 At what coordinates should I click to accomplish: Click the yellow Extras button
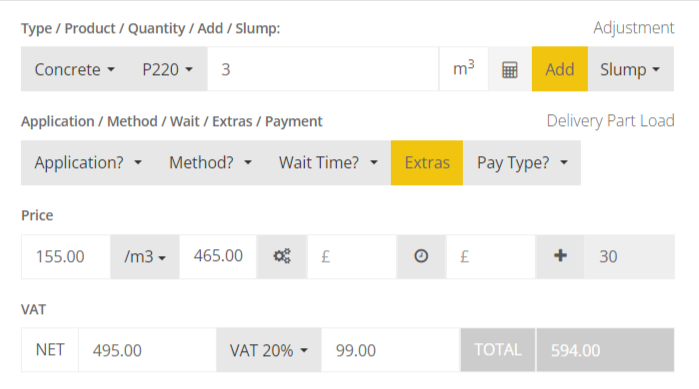(427, 163)
